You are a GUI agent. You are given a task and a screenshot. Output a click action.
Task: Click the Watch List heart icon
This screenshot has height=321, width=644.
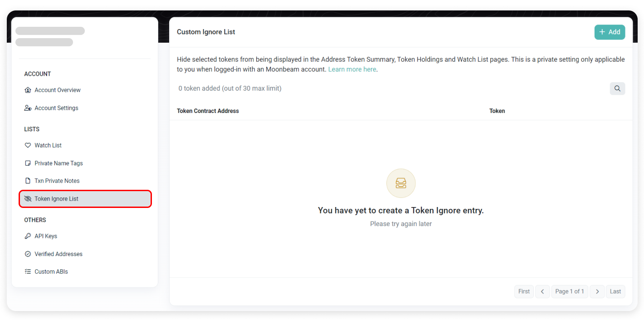28,145
